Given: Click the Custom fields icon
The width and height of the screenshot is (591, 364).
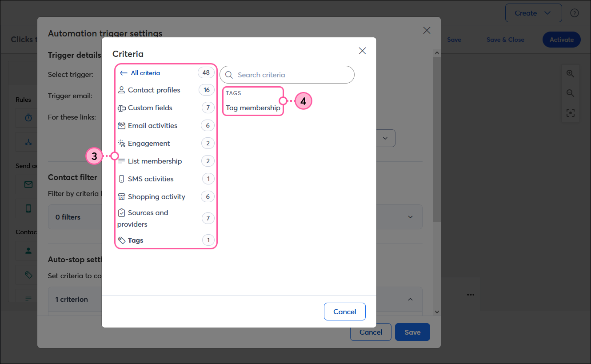Looking at the screenshot, I should coord(121,108).
